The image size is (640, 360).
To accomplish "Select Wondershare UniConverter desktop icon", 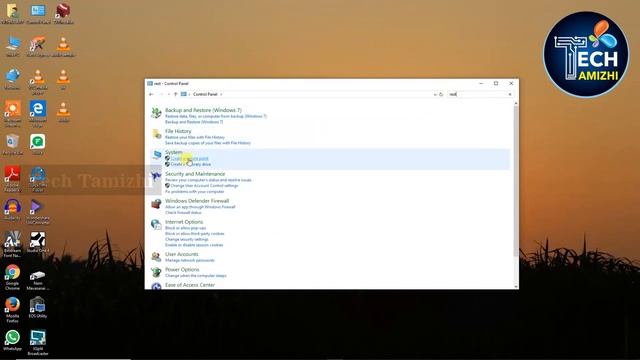I will 38,212.
